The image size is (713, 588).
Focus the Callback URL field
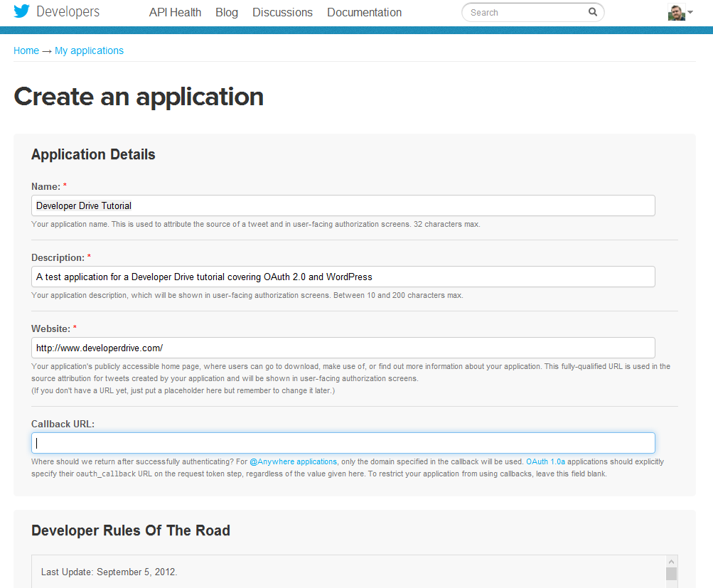(x=343, y=443)
